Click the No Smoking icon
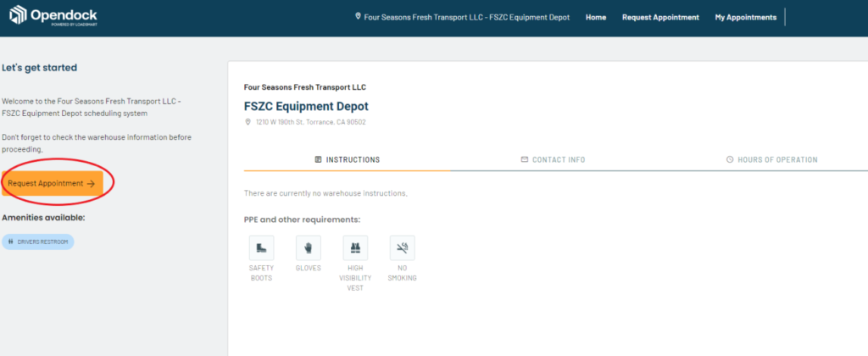The image size is (868, 356). [x=402, y=248]
